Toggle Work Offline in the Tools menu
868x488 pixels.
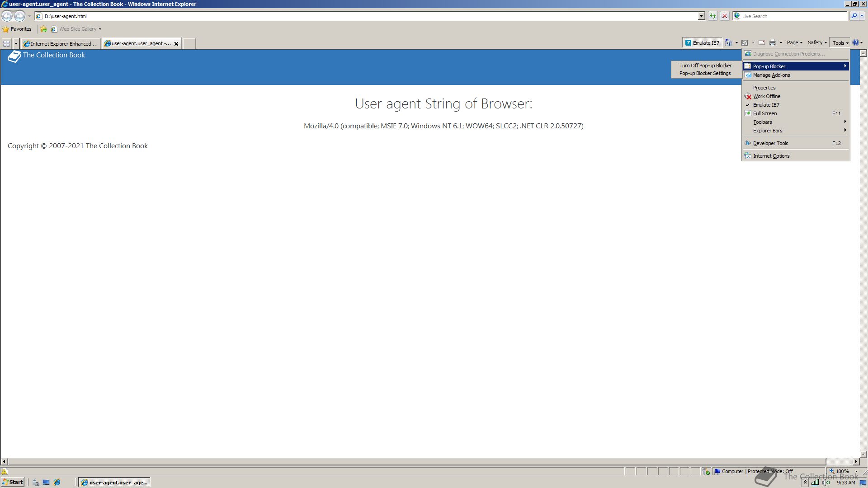click(796, 96)
